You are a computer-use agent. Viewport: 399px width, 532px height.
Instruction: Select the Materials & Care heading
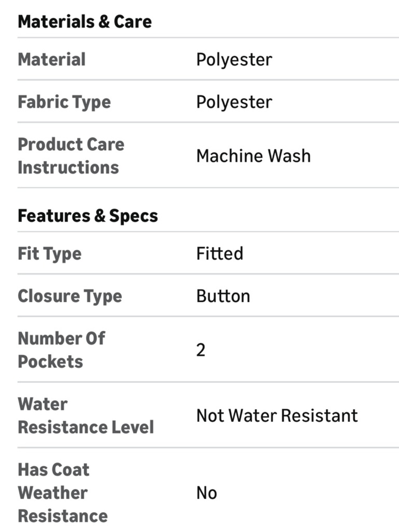(x=85, y=22)
